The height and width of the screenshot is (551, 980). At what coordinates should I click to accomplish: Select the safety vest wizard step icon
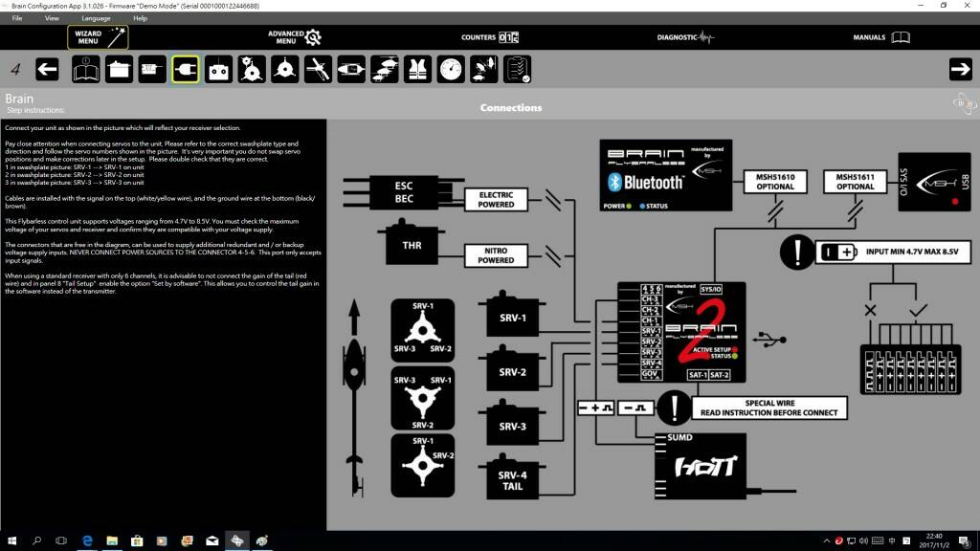(x=417, y=69)
